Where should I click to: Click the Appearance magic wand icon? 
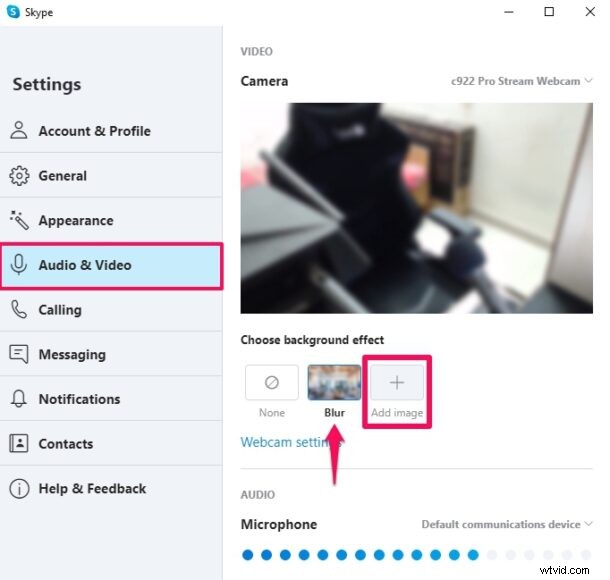coord(19,220)
